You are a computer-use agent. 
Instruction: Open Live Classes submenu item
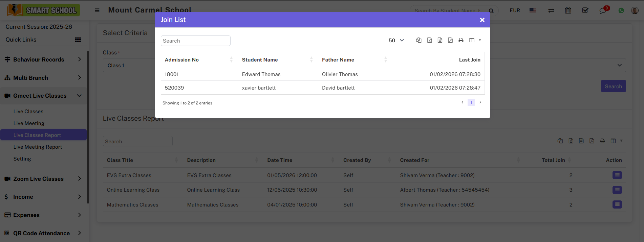(28, 112)
